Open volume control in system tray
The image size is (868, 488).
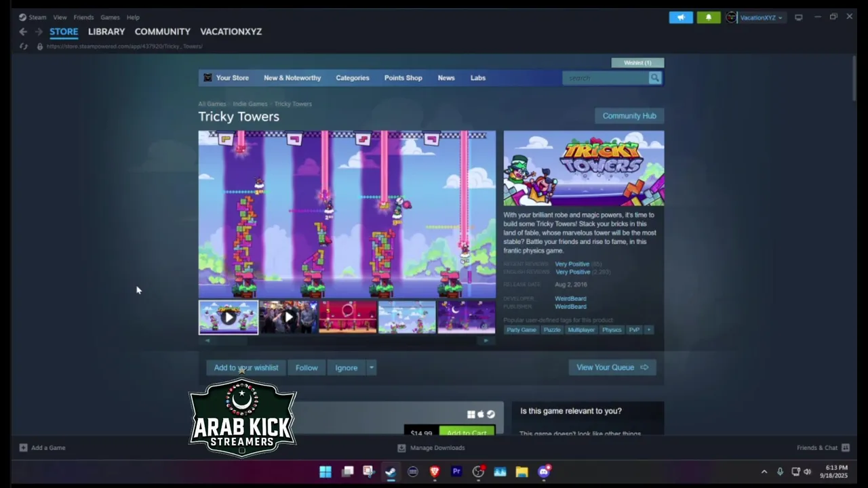click(807, 472)
